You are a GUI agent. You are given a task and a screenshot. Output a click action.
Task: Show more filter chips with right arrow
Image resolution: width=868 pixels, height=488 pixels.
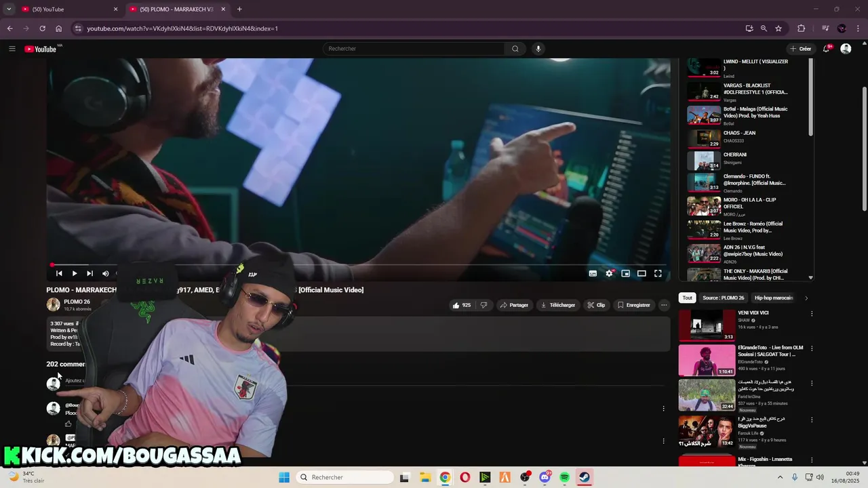806,298
